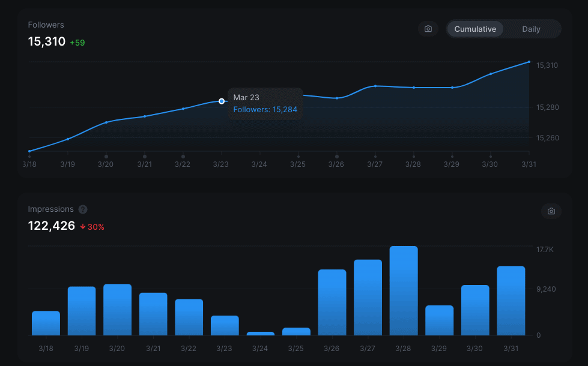Click the 3/21 data point on Followers line
Screen dimensions: 588x366
[x=145, y=116]
